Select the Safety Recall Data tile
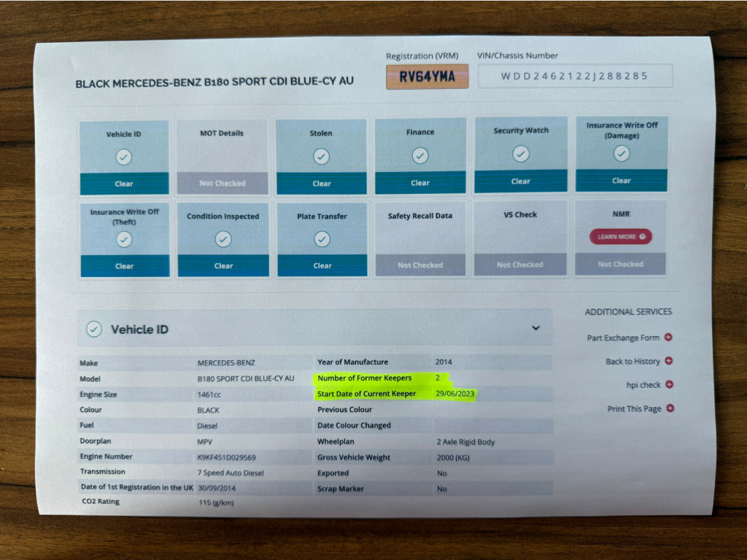 pyautogui.click(x=420, y=238)
